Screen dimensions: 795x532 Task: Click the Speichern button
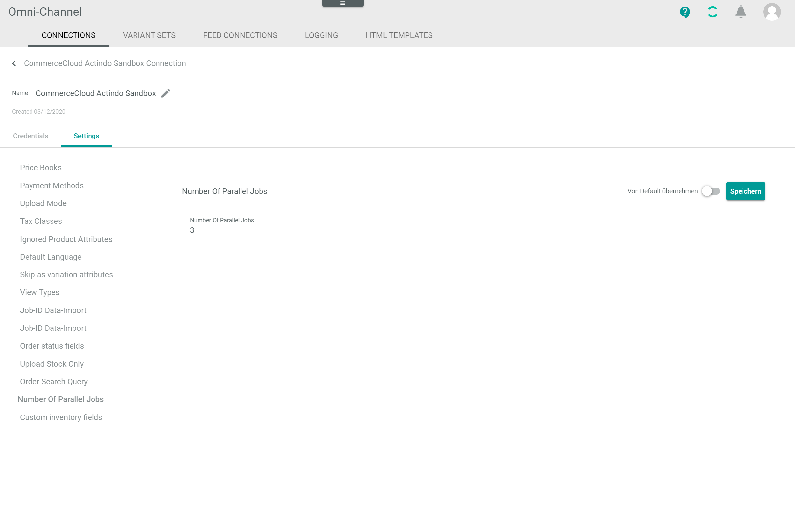(745, 191)
